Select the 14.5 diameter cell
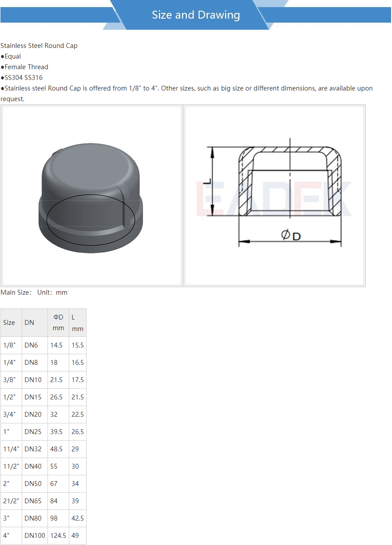This screenshot has width=392, height=545. (x=59, y=345)
